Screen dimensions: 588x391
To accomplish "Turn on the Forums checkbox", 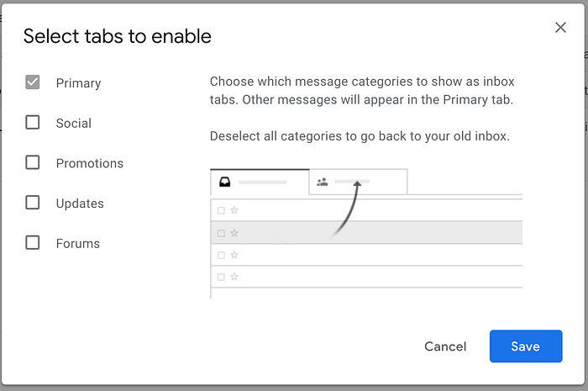I will click(x=33, y=243).
